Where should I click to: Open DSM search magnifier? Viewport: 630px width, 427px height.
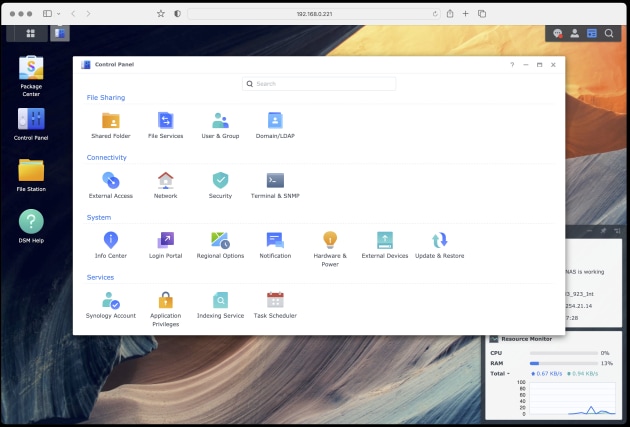609,33
